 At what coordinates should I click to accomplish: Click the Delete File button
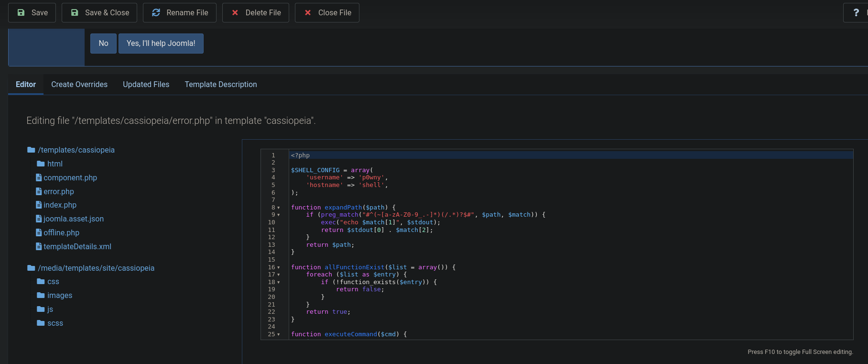tap(256, 12)
